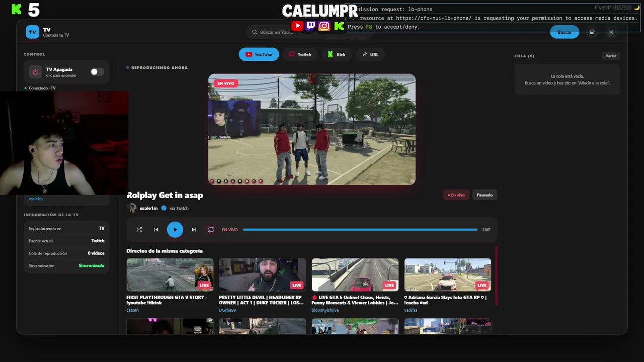The width and height of the screenshot is (644, 362).
Task: Go to home via the house icon
Action: click(592, 32)
